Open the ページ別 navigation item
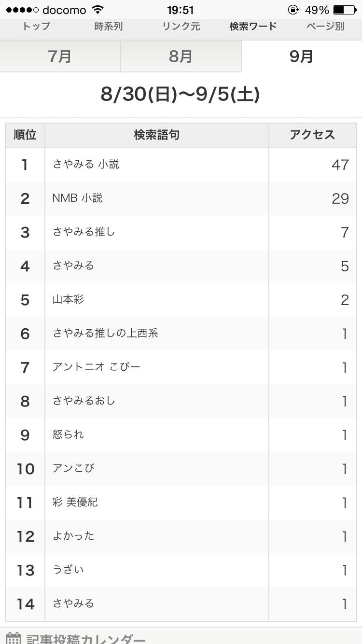Image resolution: width=362 pixels, height=644 pixels. click(325, 27)
